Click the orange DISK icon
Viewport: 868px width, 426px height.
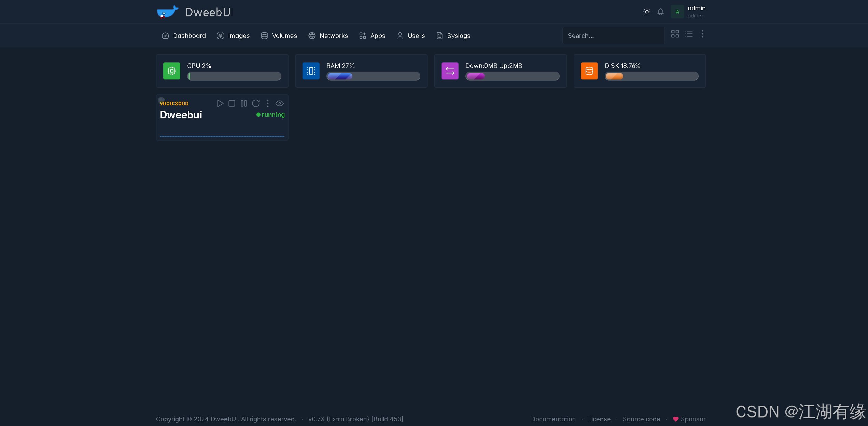click(x=589, y=71)
